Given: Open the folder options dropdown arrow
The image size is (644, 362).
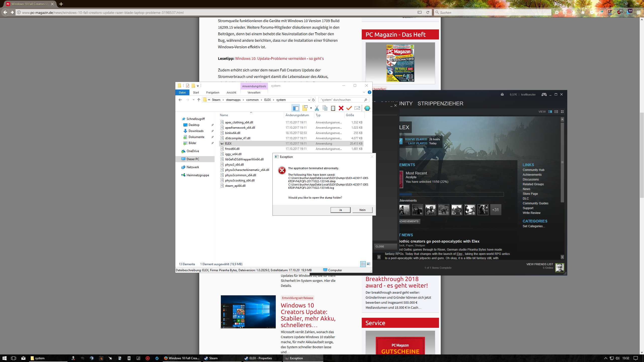Looking at the screenshot, I should tap(311, 108).
